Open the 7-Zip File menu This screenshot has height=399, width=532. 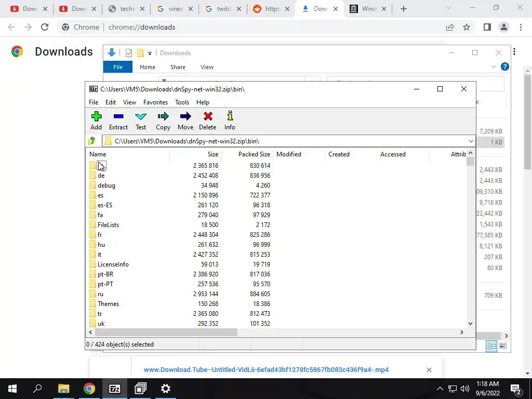(x=94, y=102)
